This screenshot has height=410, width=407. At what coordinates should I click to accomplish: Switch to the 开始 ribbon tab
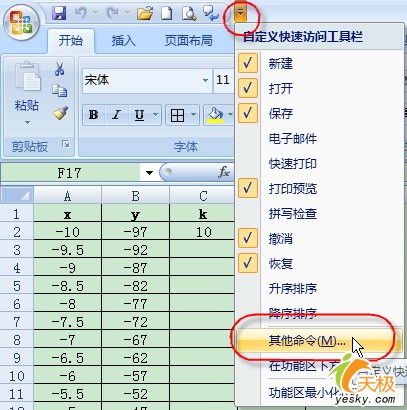71,40
